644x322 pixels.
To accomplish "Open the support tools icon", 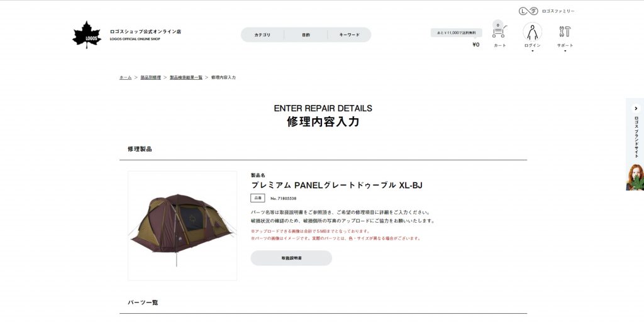I will (x=565, y=31).
